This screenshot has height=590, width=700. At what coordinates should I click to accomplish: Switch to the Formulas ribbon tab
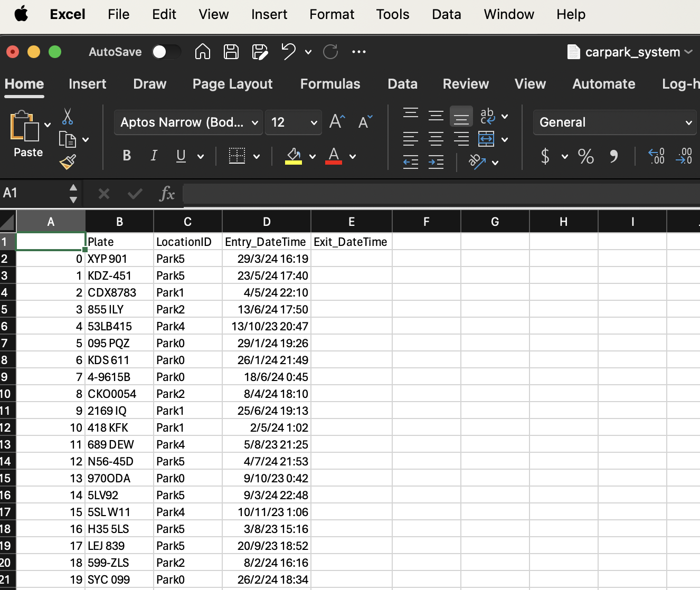coord(330,84)
